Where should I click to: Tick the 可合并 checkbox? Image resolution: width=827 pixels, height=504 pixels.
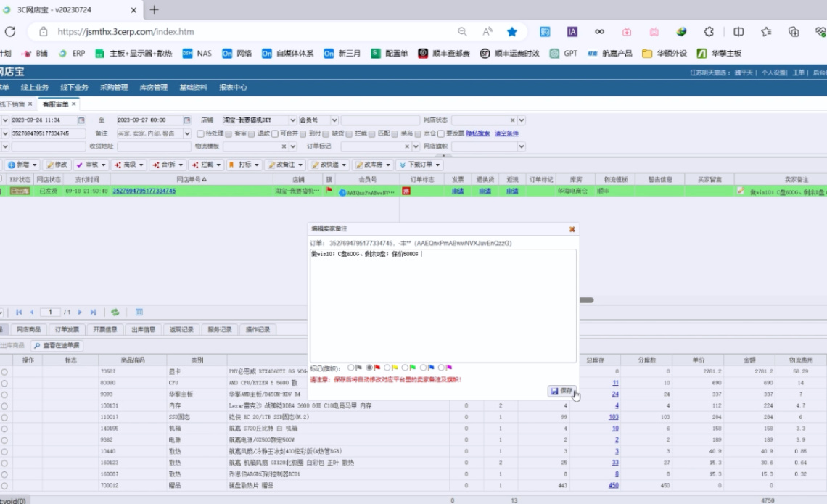(275, 133)
